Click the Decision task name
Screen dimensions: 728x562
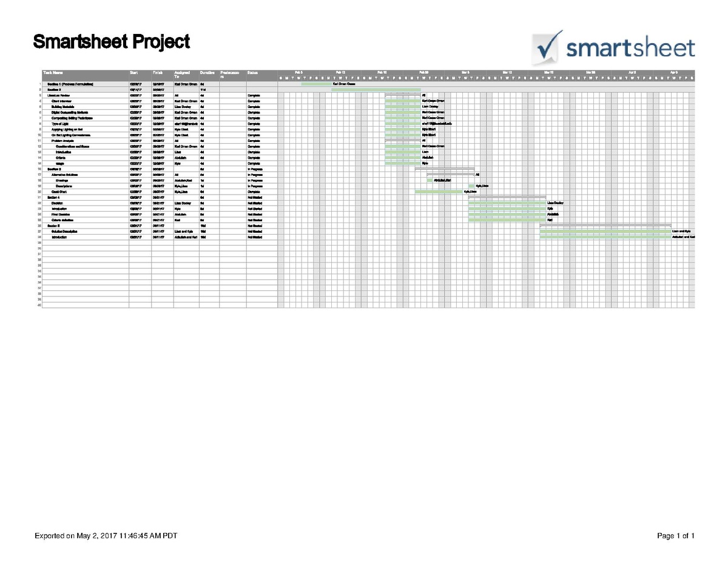[x=57, y=203]
